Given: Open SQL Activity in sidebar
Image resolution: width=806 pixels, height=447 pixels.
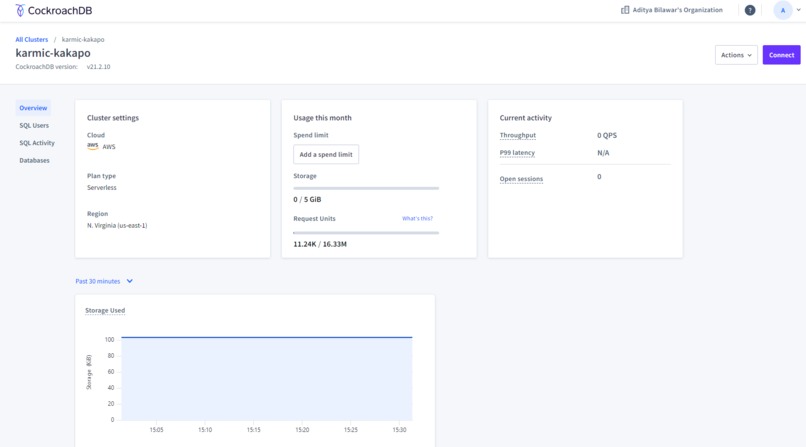Looking at the screenshot, I should pos(37,143).
